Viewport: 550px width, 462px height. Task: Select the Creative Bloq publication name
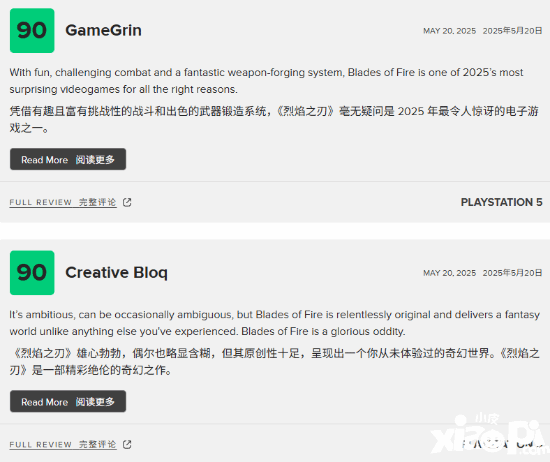point(116,273)
